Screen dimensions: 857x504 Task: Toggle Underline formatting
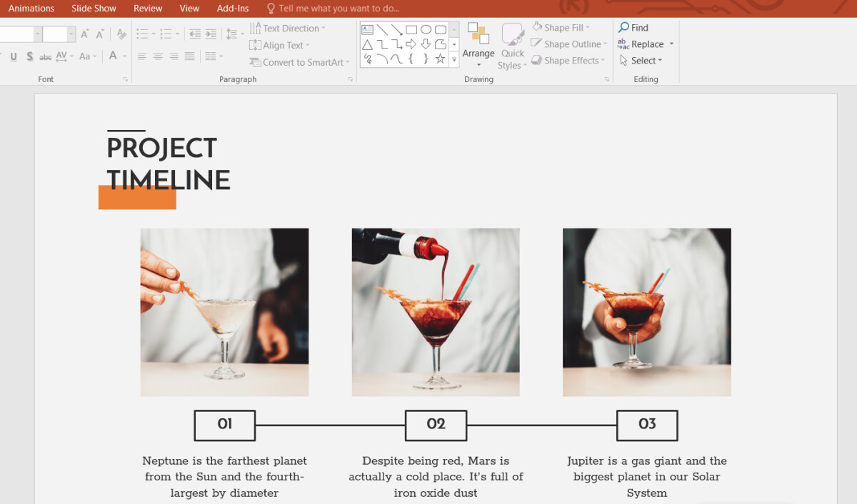click(x=14, y=56)
